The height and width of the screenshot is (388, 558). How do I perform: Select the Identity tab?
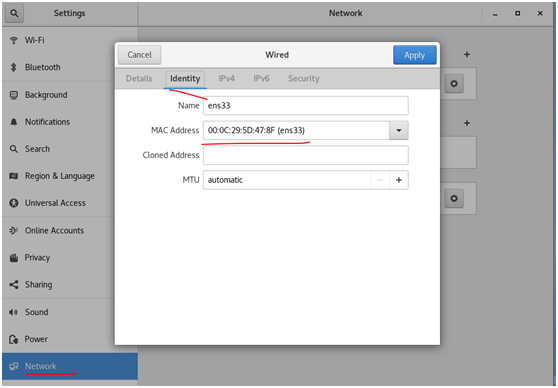185,79
